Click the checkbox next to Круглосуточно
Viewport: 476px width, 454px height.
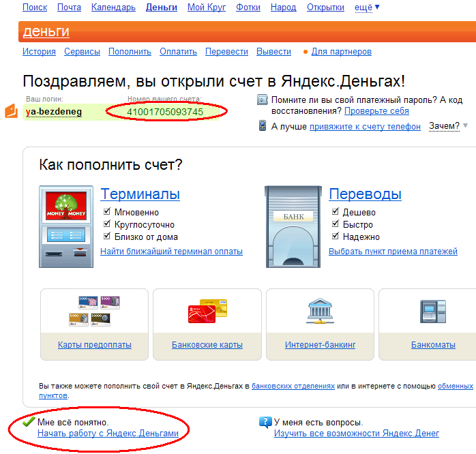click(106, 224)
